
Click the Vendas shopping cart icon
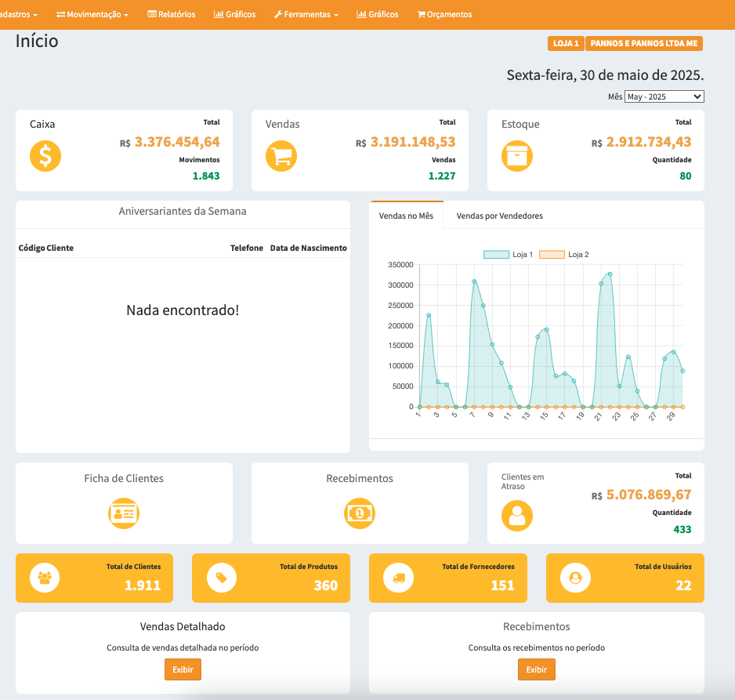pyautogui.click(x=281, y=156)
